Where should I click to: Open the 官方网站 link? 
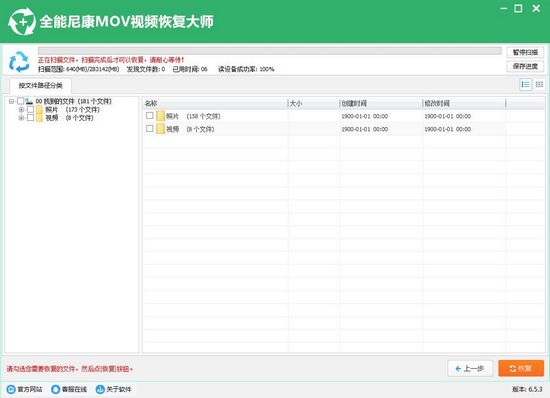coord(30,389)
